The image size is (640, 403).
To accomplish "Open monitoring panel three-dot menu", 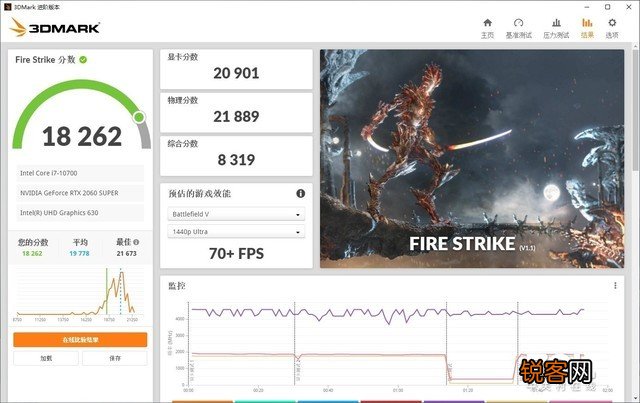I will (x=615, y=285).
